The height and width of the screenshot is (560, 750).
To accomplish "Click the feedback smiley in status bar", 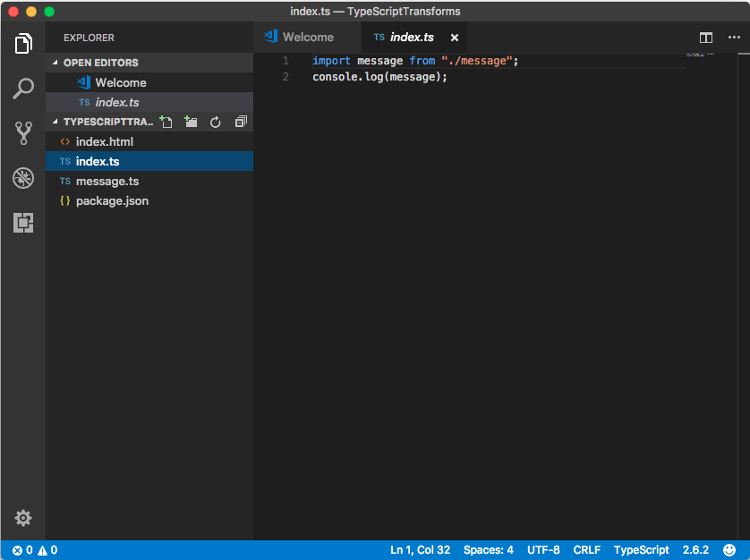I will coord(729,550).
